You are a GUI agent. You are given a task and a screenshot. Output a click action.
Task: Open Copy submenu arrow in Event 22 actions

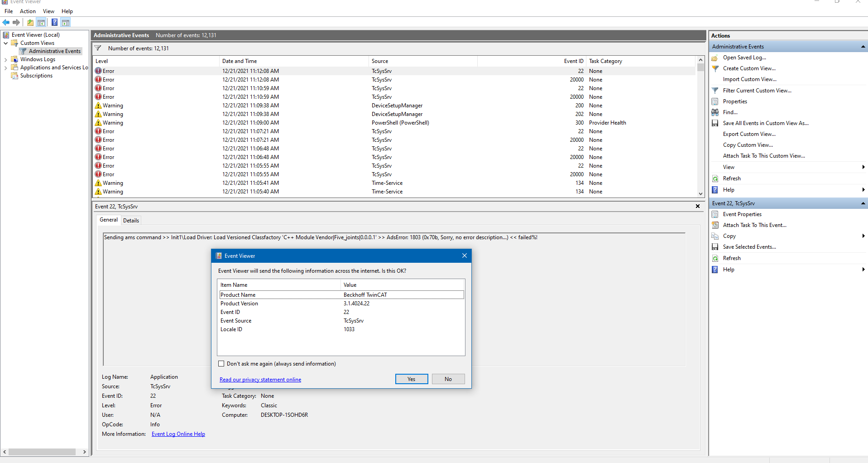(863, 236)
